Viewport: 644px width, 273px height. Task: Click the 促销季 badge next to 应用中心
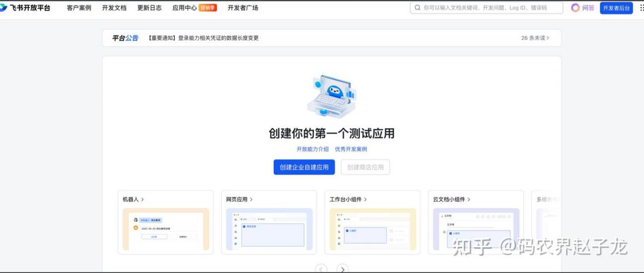[x=208, y=8]
